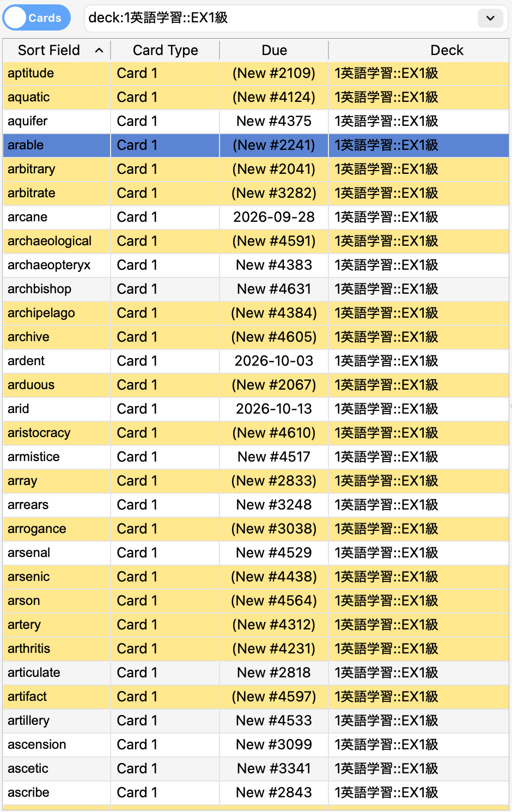The width and height of the screenshot is (512, 812).
Task: Click the '(New #2241)' due cell
Action: click(274, 145)
